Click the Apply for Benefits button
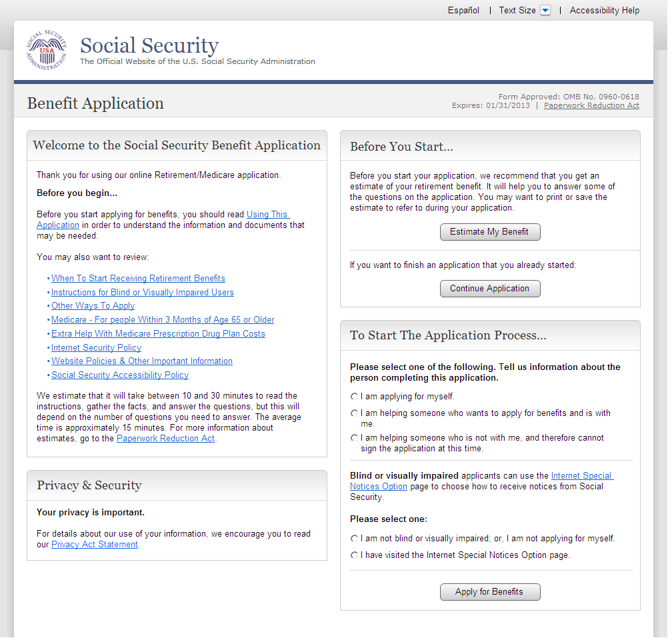The image size is (672, 642). (490, 592)
